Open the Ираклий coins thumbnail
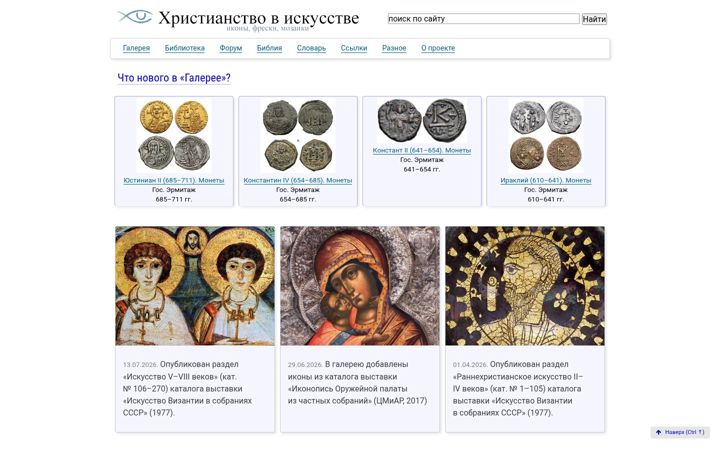 point(546,136)
